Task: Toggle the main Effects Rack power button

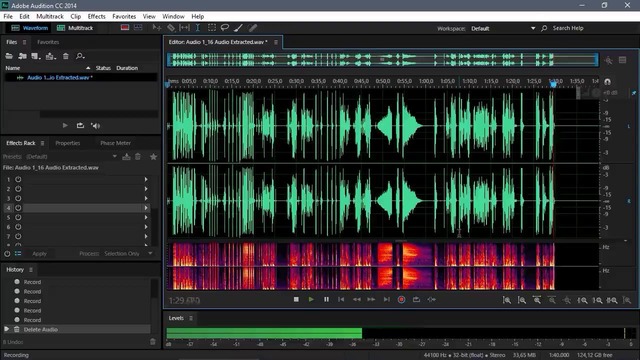Action: coord(7,253)
